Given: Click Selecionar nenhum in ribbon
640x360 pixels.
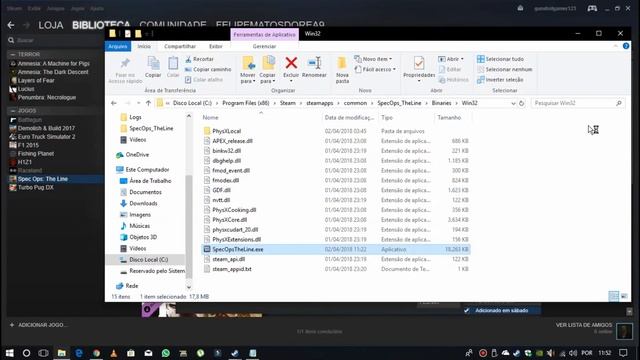Looking at the screenshot, I should pyautogui.click(x=505, y=69).
